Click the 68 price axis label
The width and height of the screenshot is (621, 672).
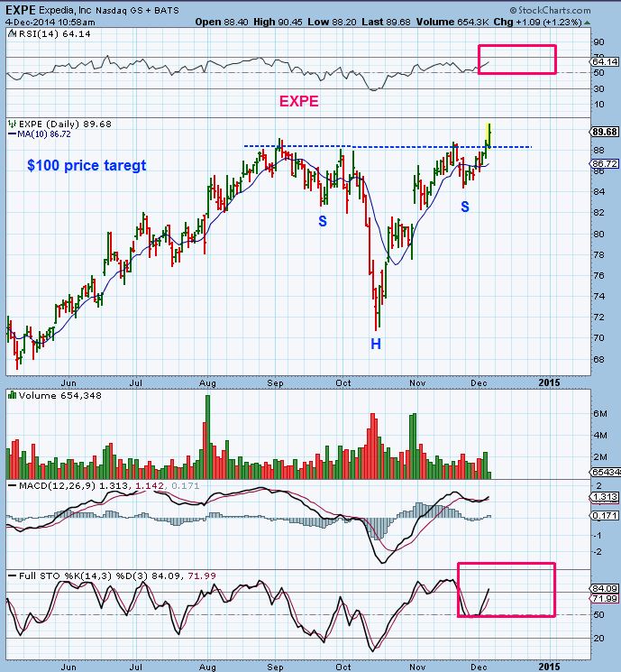click(x=598, y=359)
